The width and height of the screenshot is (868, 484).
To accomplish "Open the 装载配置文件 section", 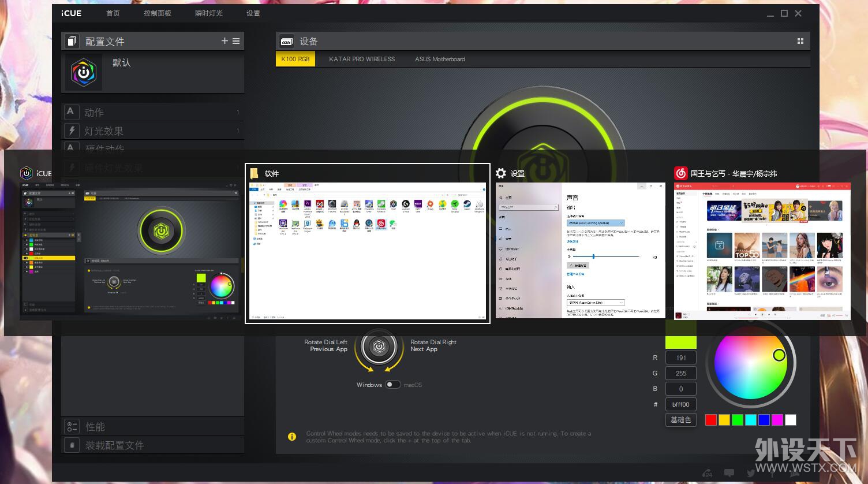I will (152, 445).
